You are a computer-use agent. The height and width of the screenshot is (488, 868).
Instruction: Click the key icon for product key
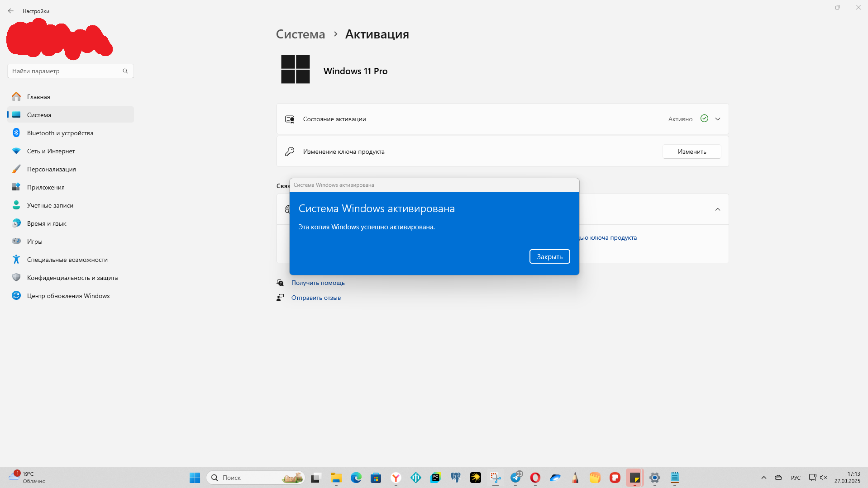[x=290, y=152]
